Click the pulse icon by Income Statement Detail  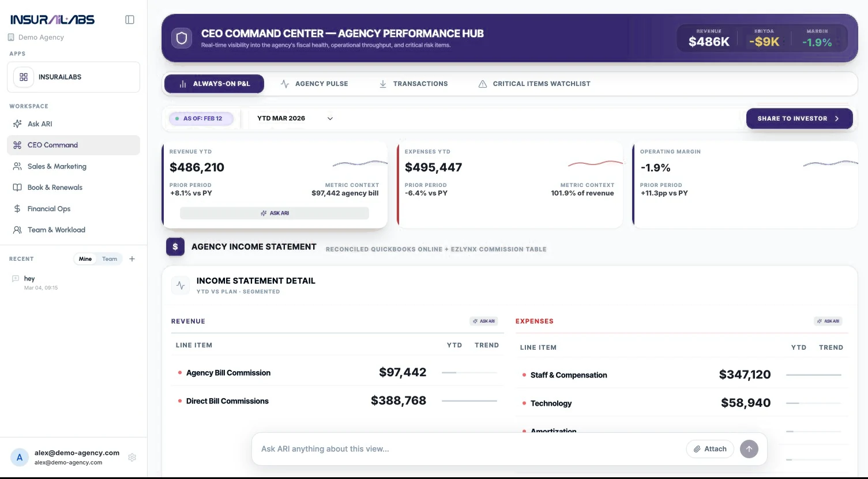point(181,286)
